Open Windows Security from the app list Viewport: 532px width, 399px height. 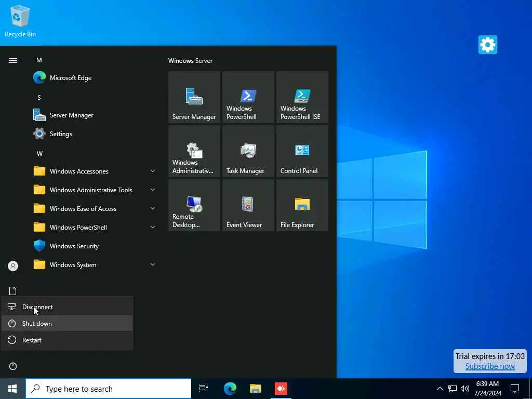[95, 246]
